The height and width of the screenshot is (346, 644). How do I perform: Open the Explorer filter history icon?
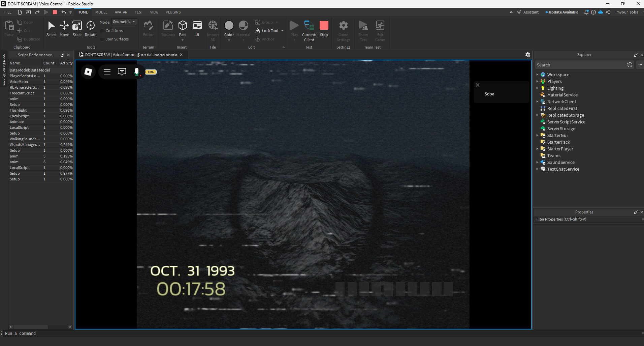pyautogui.click(x=630, y=65)
